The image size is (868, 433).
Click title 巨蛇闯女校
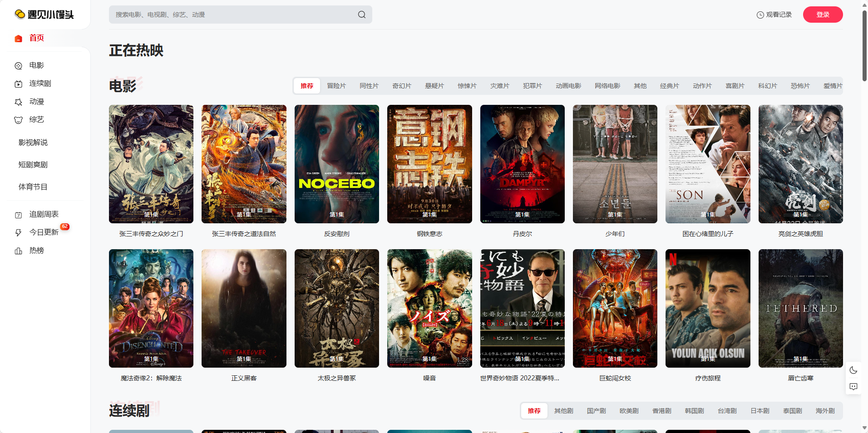point(615,378)
